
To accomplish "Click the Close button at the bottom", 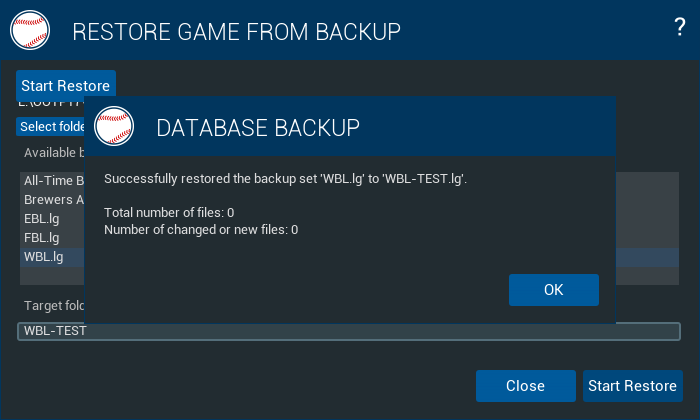I will [x=525, y=386].
